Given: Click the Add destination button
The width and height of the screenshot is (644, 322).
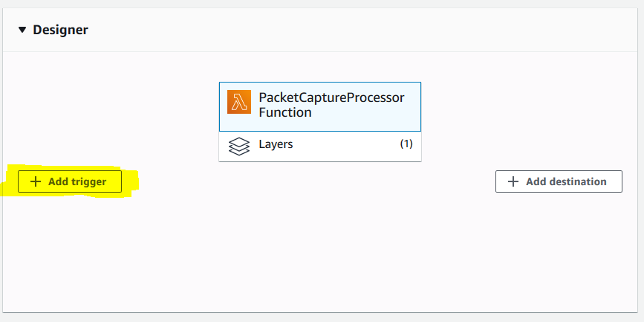Looking at the screenshot, I should (559, 181).
